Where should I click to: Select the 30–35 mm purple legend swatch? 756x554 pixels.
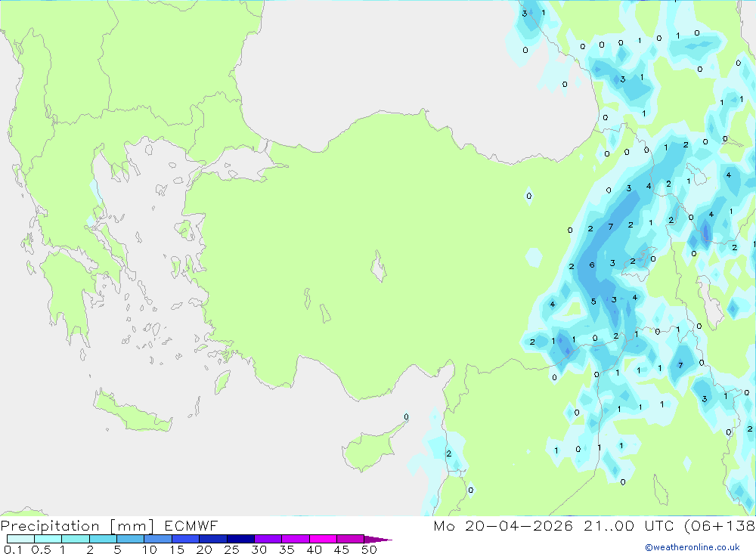pos(268,539)
